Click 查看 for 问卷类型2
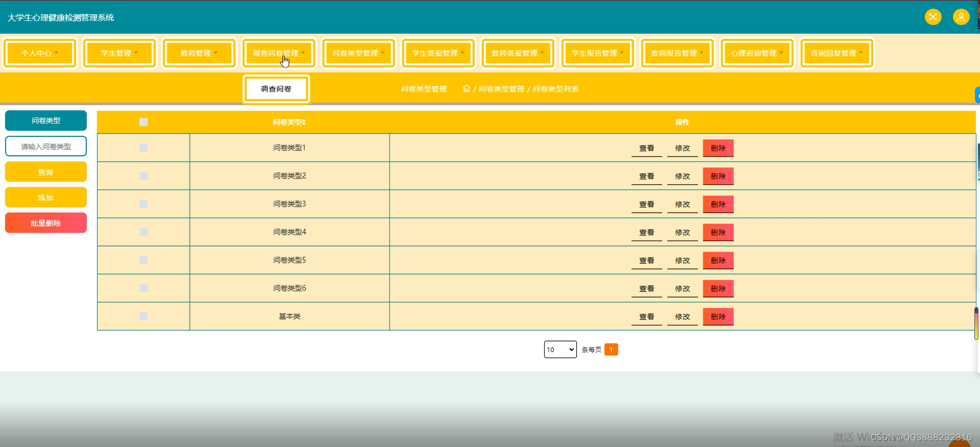This screenshot has height=447, width=980. pyautogui.click(x=647, y=176)
